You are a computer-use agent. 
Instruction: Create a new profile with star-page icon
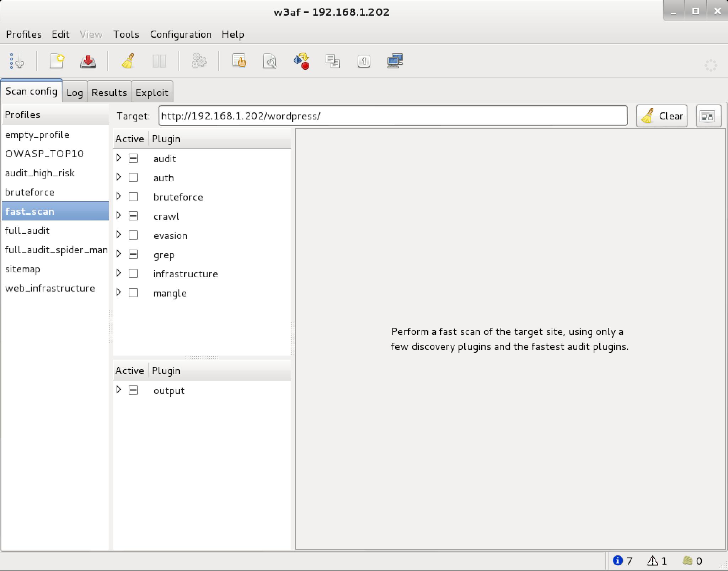point(57,61)
